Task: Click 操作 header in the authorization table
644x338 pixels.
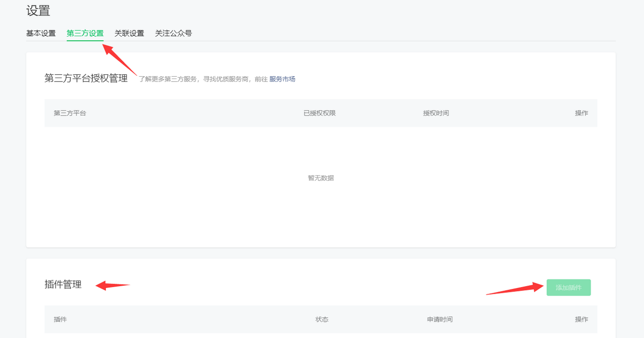Action: point(581,113)
